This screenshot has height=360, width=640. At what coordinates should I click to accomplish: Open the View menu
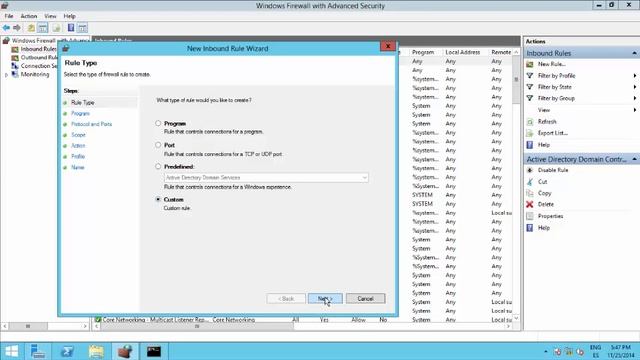point(50,16)
